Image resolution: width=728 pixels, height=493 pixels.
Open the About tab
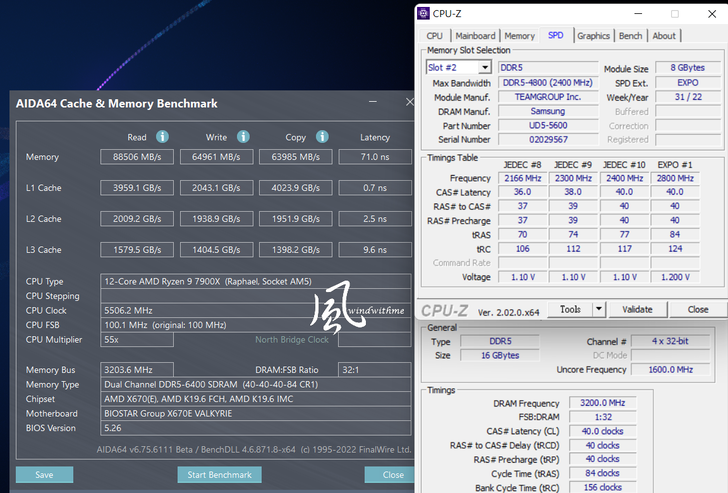pyautogui.click(x=664, y=36)
